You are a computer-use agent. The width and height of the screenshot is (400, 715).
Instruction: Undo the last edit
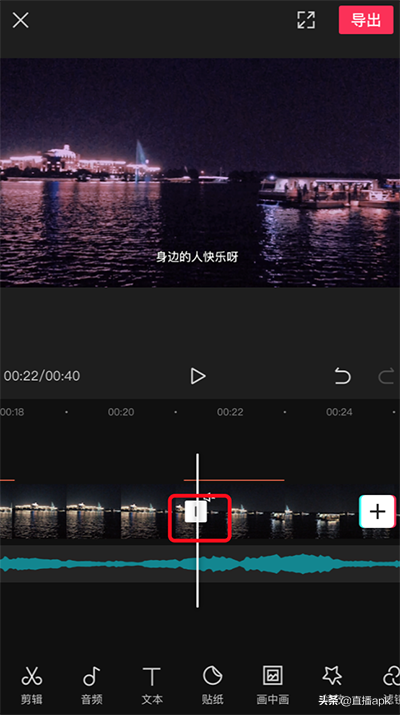pos(343,376)
